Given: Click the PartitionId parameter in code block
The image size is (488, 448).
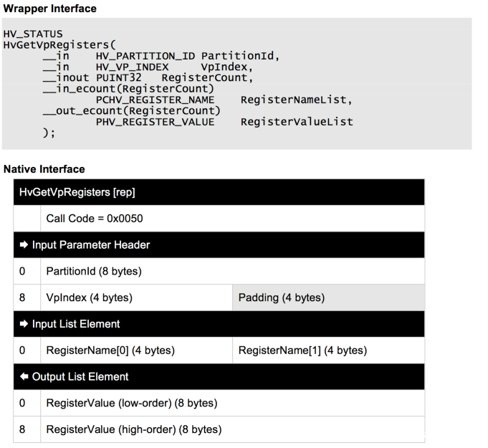Looking at the screenshot, I should [234, 56].
